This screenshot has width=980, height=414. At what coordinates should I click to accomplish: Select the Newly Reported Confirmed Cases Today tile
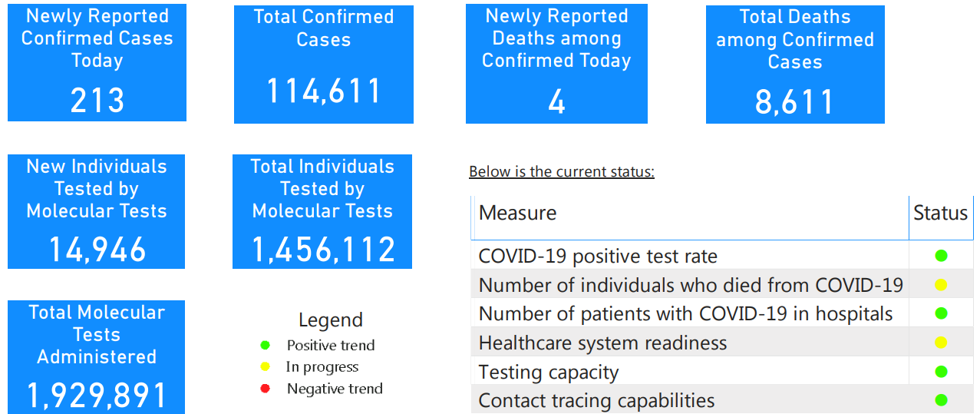point(97,63)
